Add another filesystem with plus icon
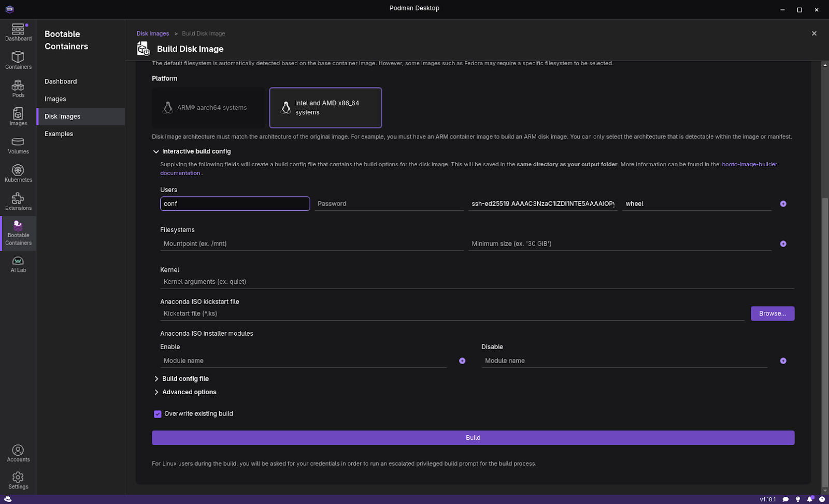This screenshot has width=829, height=504. pos(783,244)
